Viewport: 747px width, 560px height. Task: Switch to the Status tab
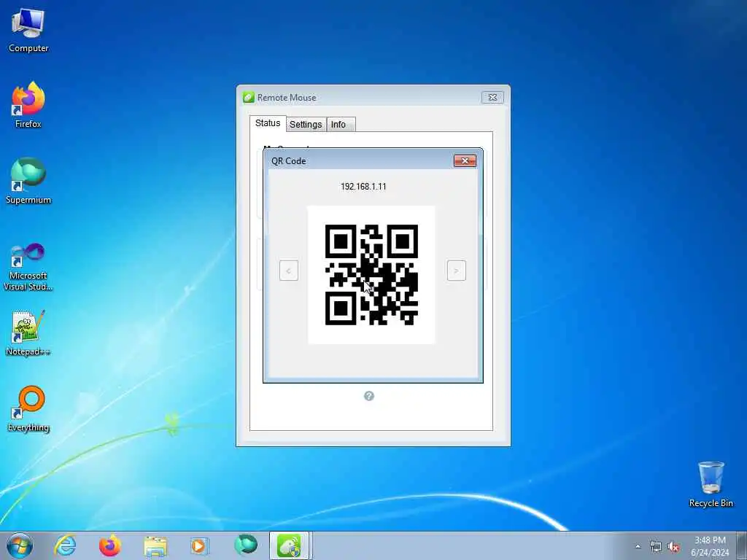(x=268, y=123)
